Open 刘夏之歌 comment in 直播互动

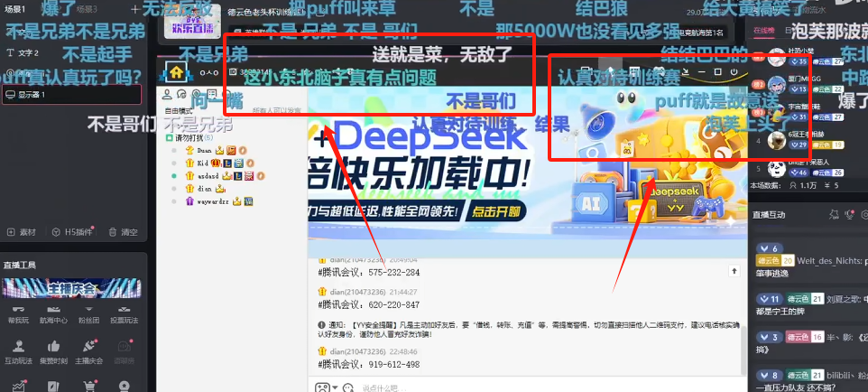[x=811, y=304]
